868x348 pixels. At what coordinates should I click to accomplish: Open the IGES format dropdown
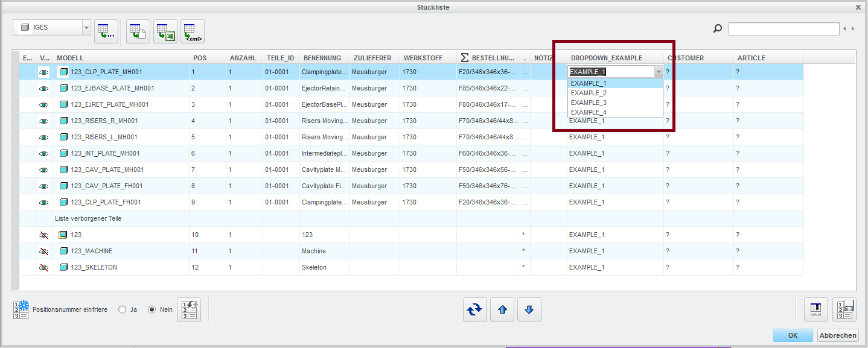pos(86,28)
